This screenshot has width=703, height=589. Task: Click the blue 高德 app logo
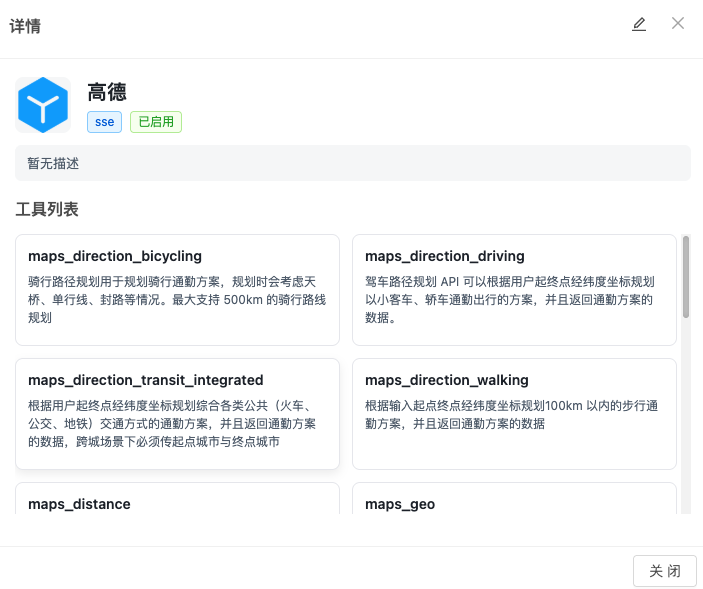(43, 105)
